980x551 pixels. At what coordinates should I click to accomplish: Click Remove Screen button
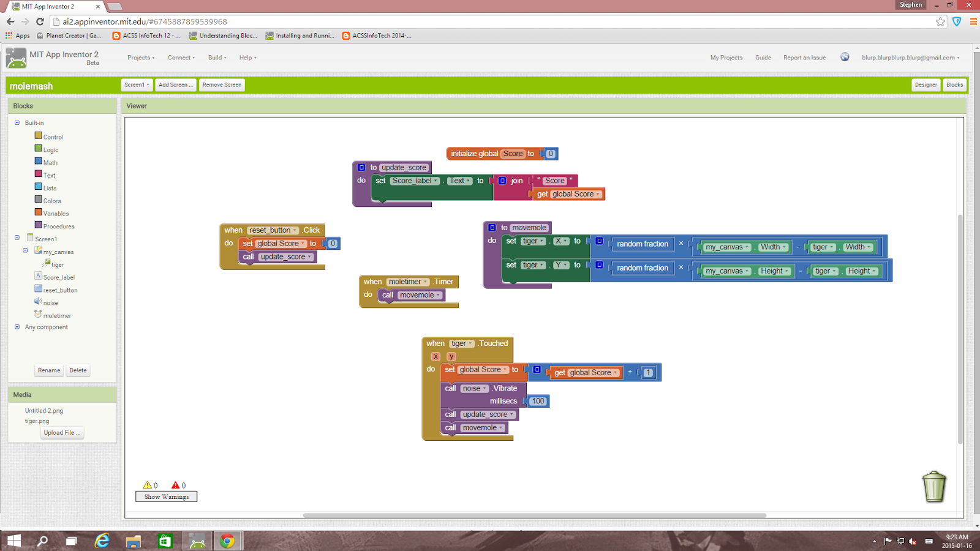click(222, 85)
